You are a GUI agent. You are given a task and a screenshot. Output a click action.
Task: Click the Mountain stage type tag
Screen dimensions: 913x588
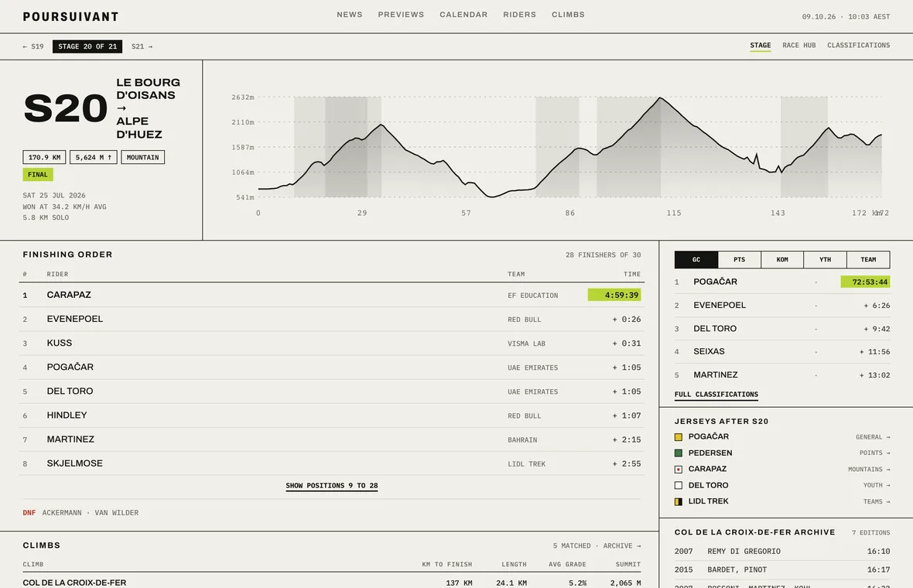click(x=142, y=157)
